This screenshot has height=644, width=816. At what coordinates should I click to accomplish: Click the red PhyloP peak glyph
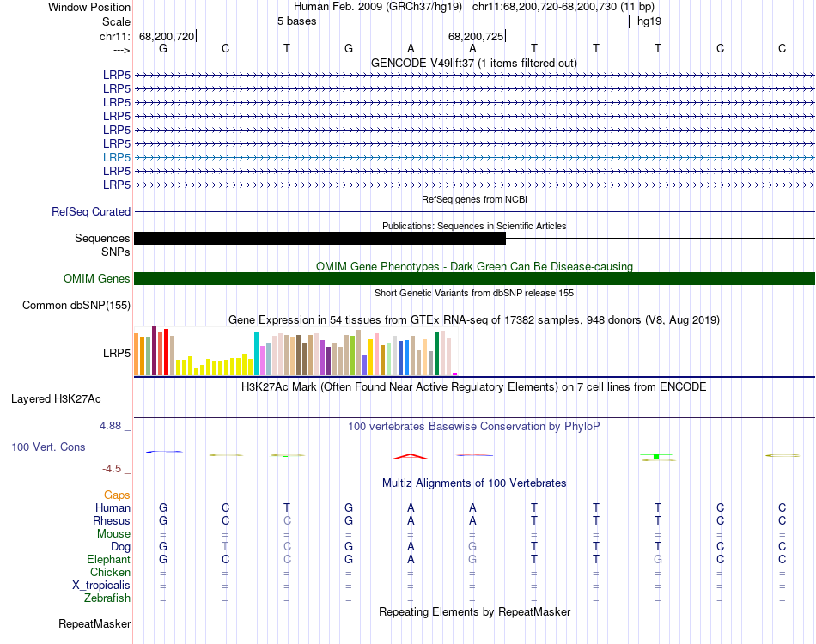click(x=411, y=457)
